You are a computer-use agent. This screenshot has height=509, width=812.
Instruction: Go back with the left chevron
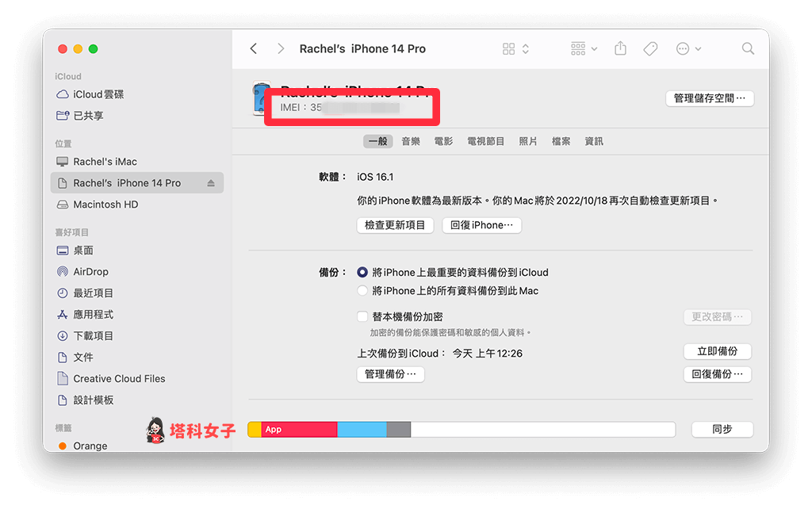254,48
